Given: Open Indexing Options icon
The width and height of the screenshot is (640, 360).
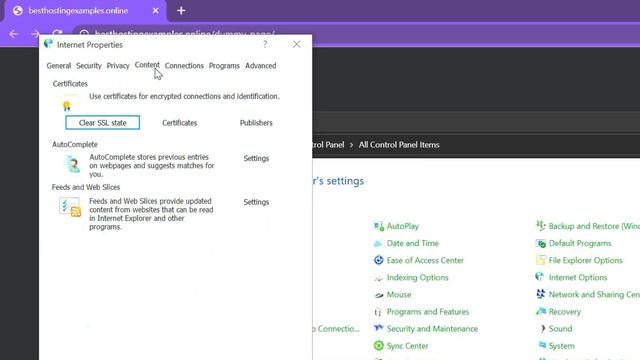Looking at the screenshot, I should [x=378, y=278].
